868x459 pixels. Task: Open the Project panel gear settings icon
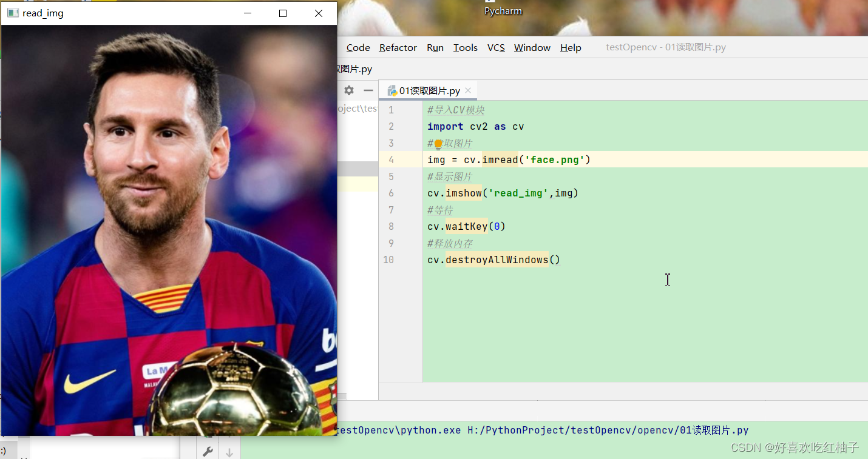tap(349, 90)
